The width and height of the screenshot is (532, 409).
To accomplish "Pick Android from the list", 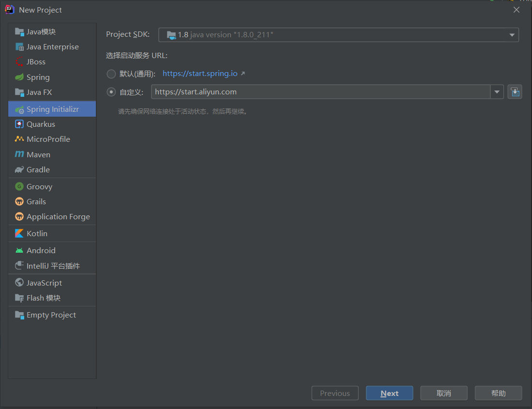I will 52,250.
